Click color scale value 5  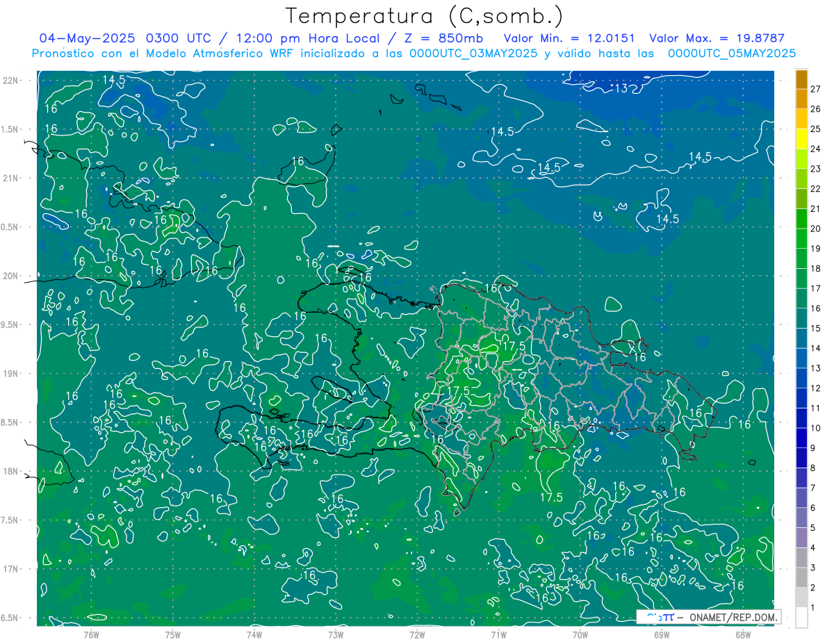[x=813, y=527]
